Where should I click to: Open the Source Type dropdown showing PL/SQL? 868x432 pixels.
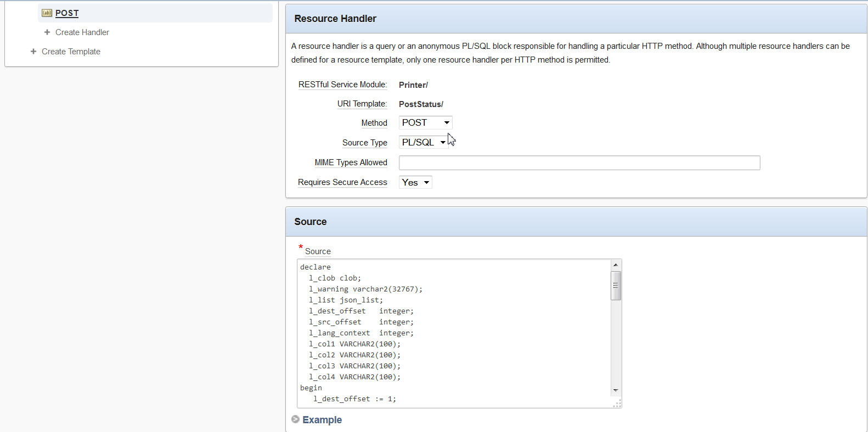point(423,143)
